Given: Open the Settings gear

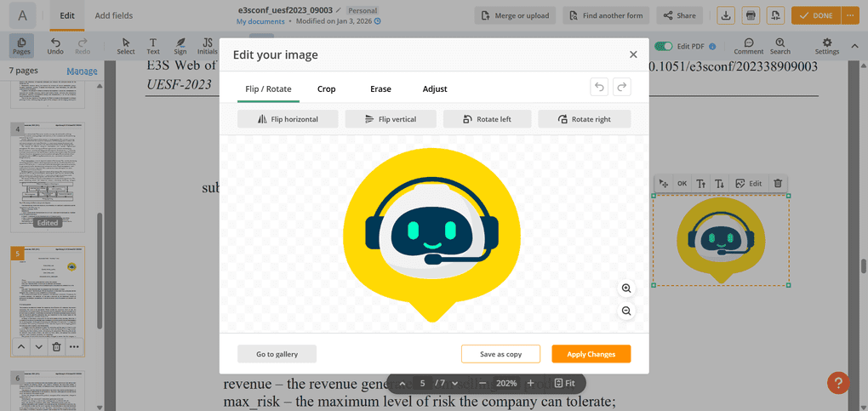Looking at the screenshot, I should click(827, 46).
